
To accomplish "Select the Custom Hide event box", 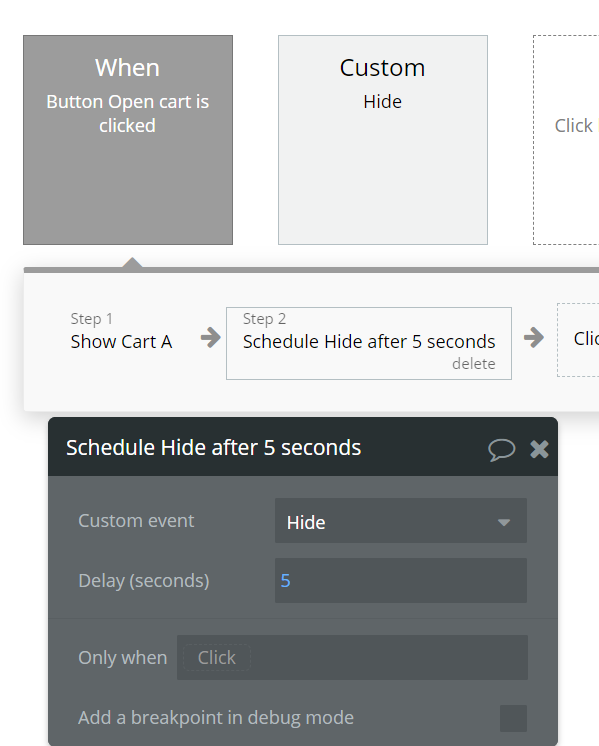I will point(383,140).
